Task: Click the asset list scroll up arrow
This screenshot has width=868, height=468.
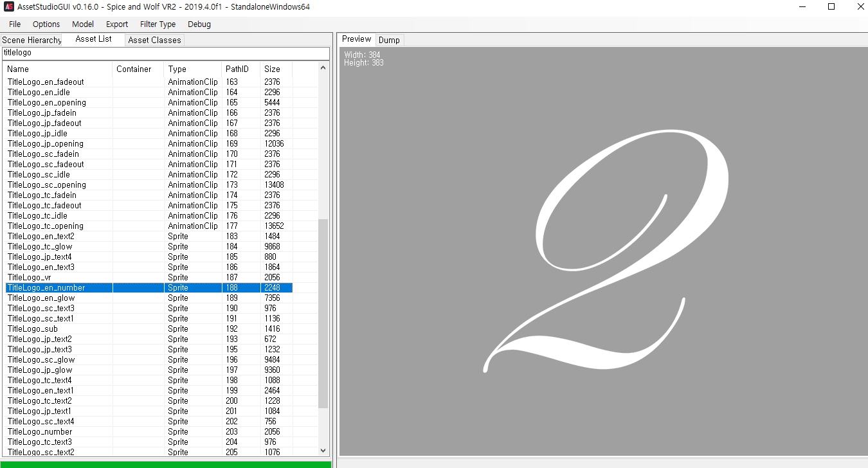Action: tap(323, 67)
